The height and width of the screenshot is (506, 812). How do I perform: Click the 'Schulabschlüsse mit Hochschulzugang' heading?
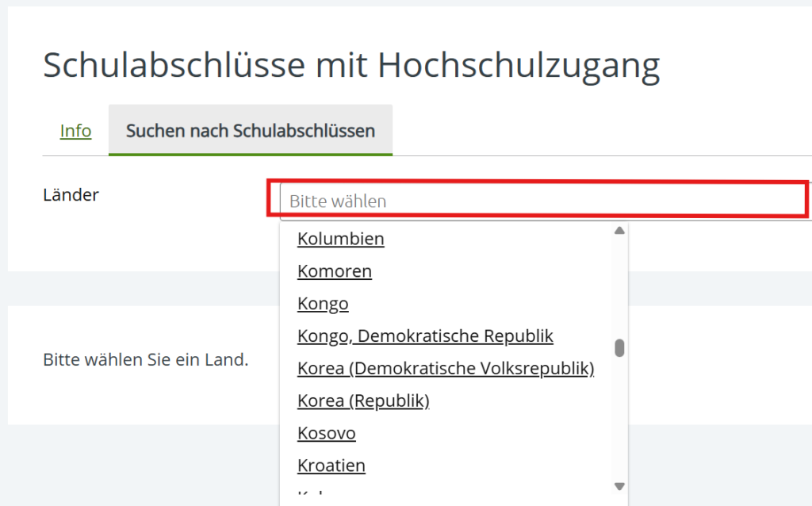(x=351, y=65)
